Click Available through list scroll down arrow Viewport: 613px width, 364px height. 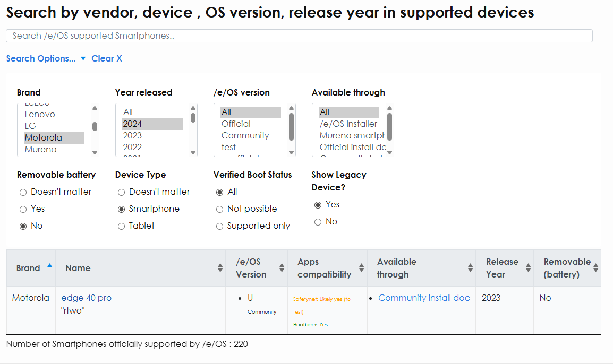389,152
